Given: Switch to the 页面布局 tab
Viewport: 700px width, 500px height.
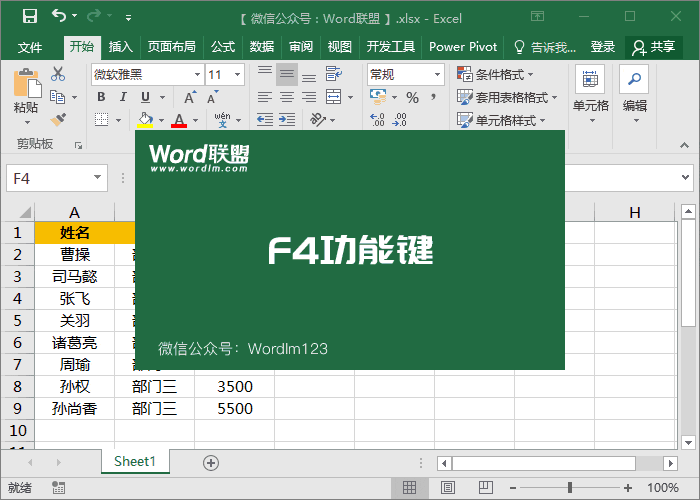Looking at the screenshot, I should [x=172, y=46].
